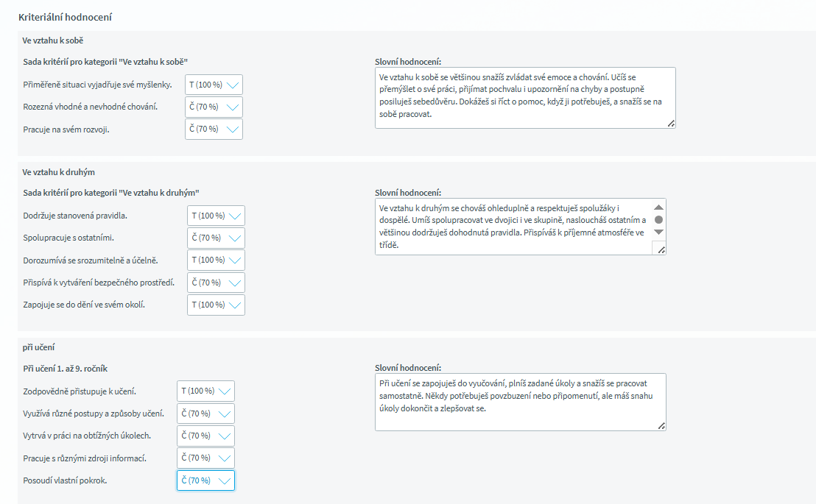This screenshot has width=816, height=504.
Task: Open dropdown for "Přiměřeně situaci vyjadřuje své myšlenky"
Action: (214, 85)
